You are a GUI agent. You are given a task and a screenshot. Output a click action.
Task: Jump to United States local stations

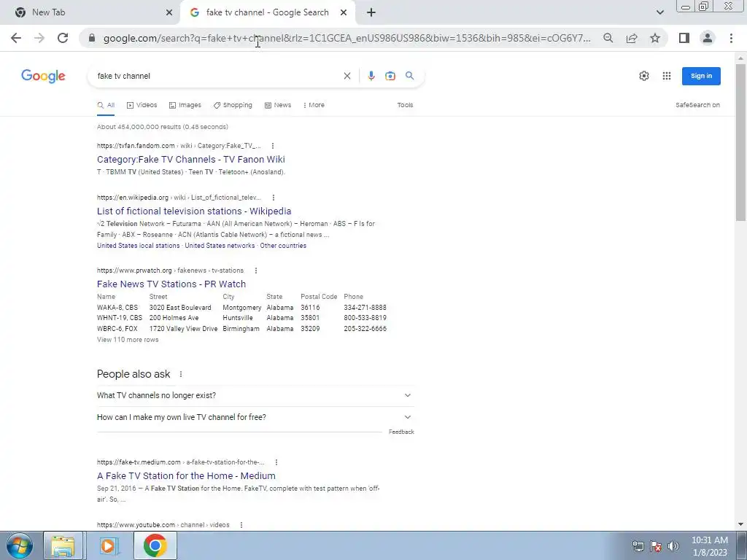[x=138, y=246]
